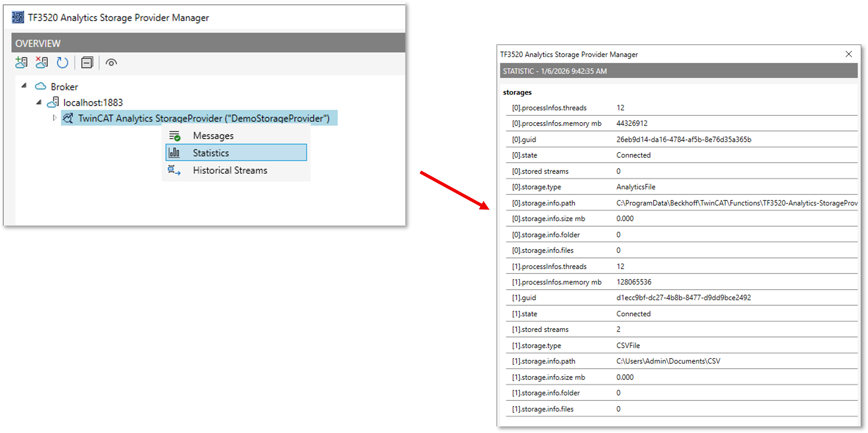Click the Remove Broker toolbar icon
This screenshot has width=868, height=433.
(x=42, y=63)
